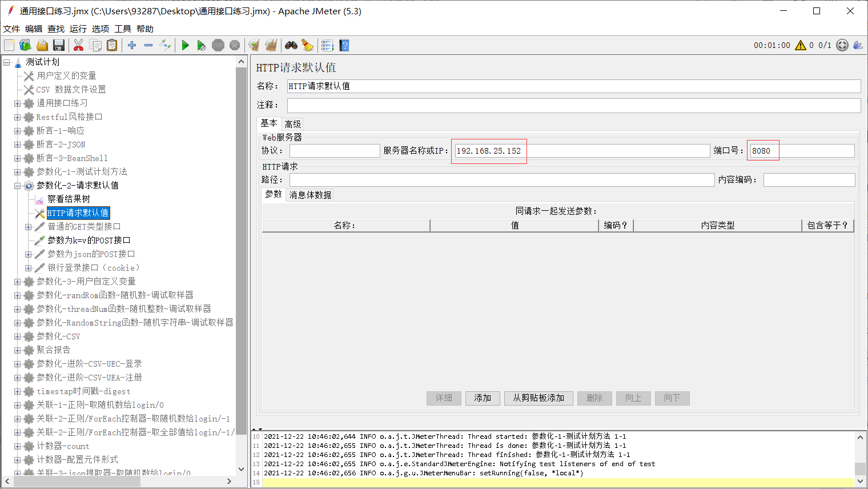This screenshot has height=489, width=868.
Task: Open Help with blue question-mark icon
Action: pyautogui.click(x=344, y=45)
